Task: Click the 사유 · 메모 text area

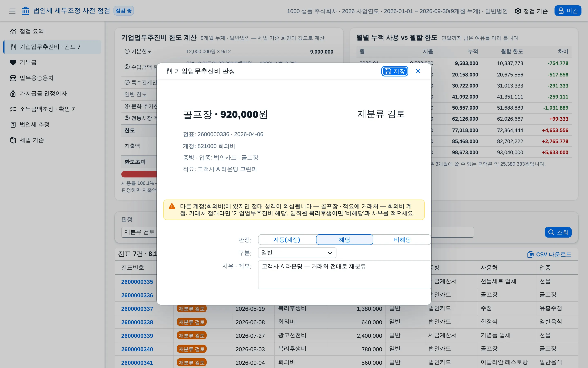Action: click(x=344, y=275)
